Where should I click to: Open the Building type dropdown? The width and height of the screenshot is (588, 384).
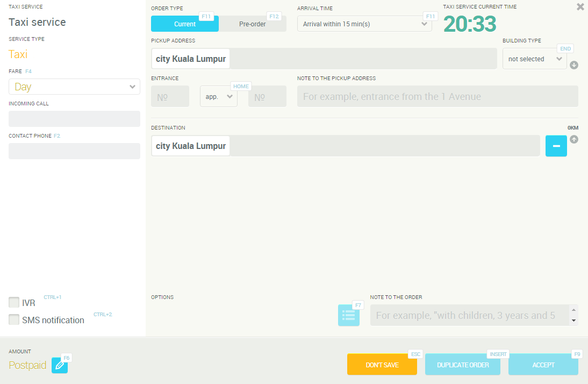click(534, 59)
